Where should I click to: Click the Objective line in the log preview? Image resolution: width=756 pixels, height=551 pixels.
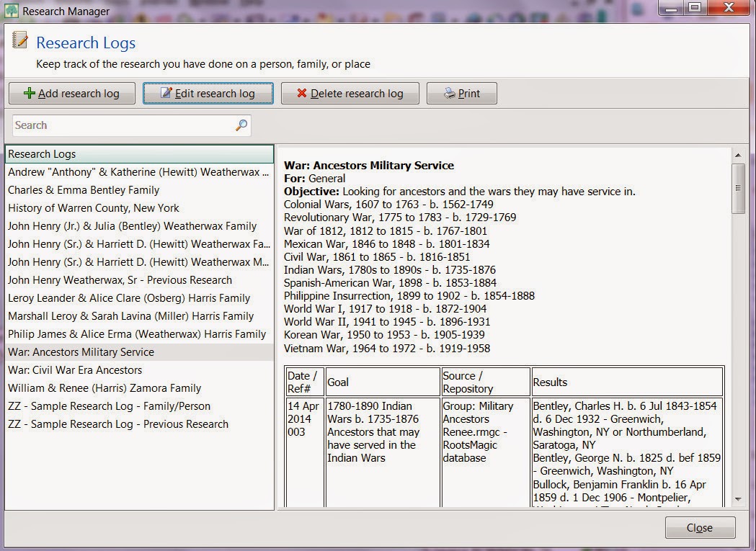point(460,192)
